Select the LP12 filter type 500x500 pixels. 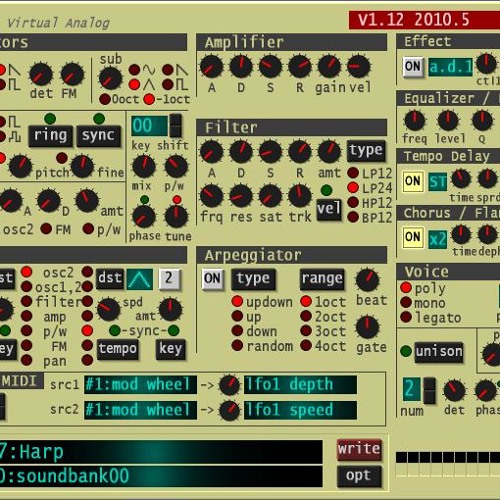tap(353, 173)
